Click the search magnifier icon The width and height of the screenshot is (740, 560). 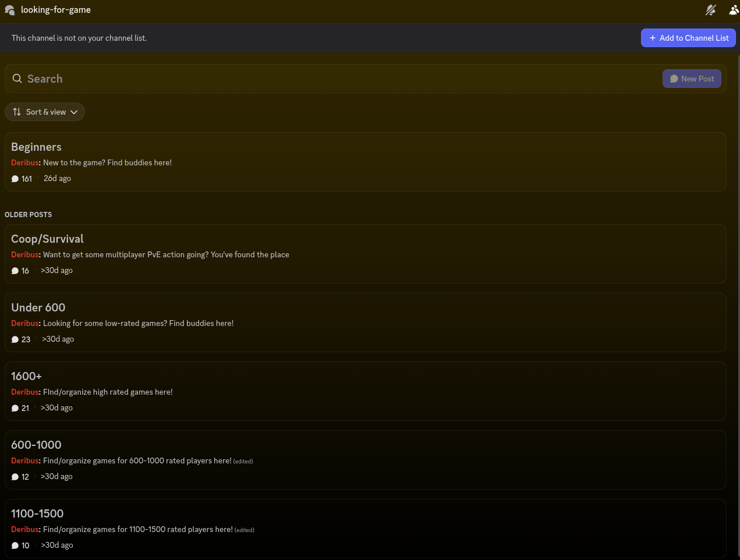(17, 79)
